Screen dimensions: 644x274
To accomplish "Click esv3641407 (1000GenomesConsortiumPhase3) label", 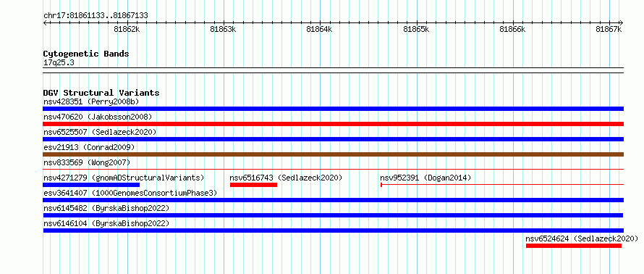I will point(130,193).
